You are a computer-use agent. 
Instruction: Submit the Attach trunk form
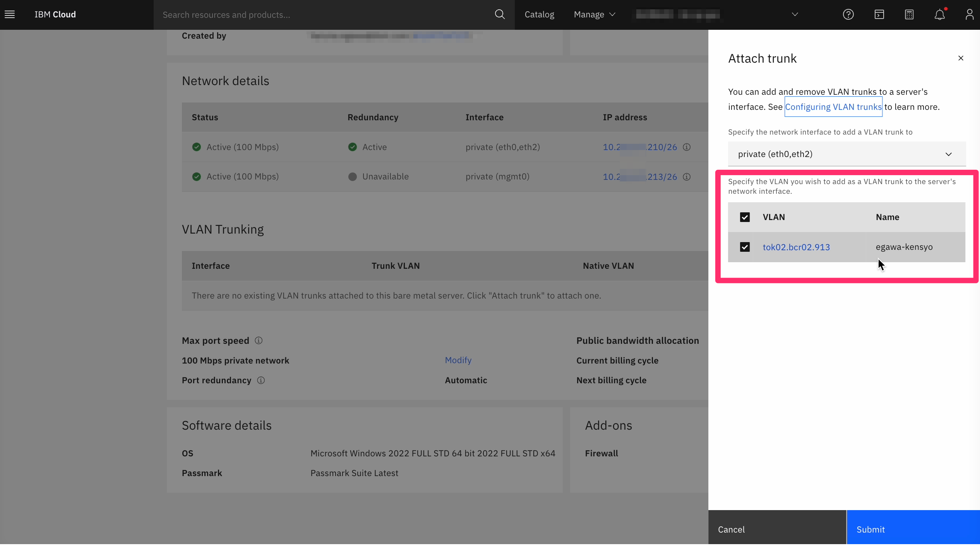[913, 529]
